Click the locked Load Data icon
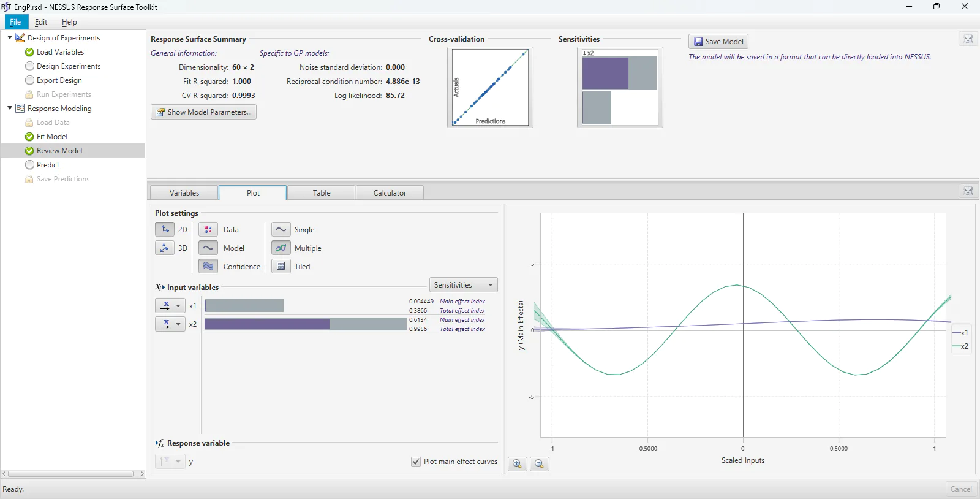The image size is (980, 499). point(29,123)
